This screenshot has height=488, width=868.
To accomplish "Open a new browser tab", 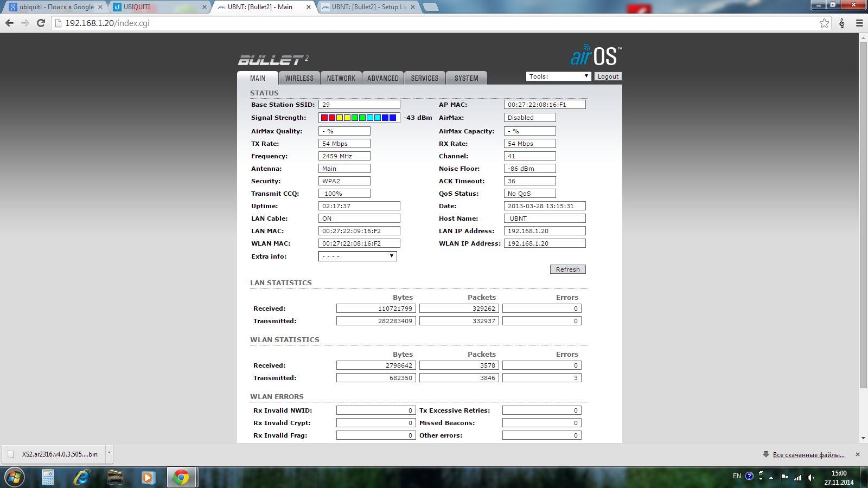I will [430, 7].
